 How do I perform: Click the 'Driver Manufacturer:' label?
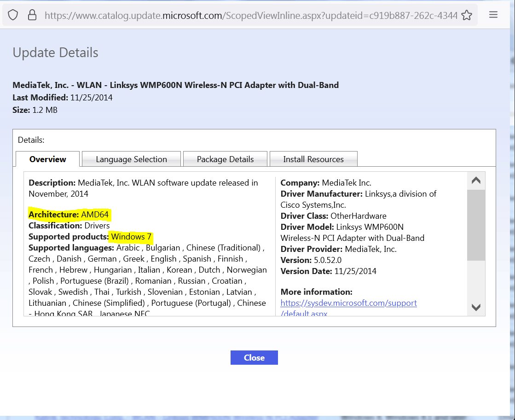click(322, 194)
